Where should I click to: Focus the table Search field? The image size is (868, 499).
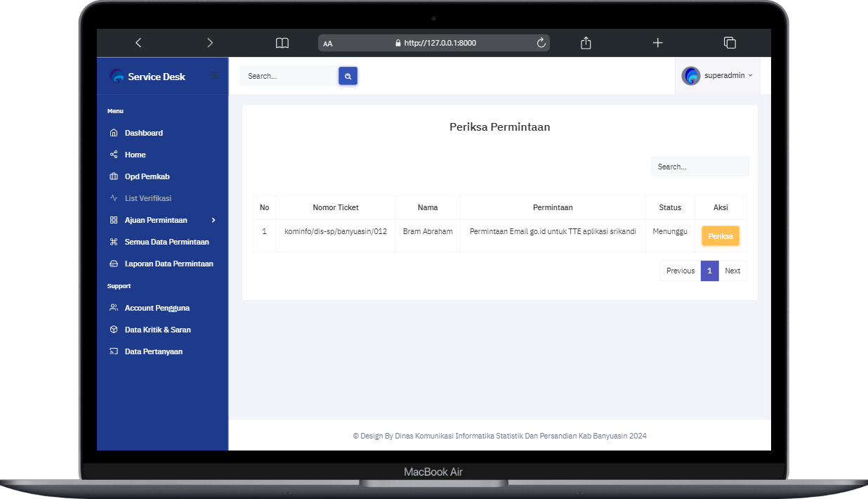coord(699,167)
